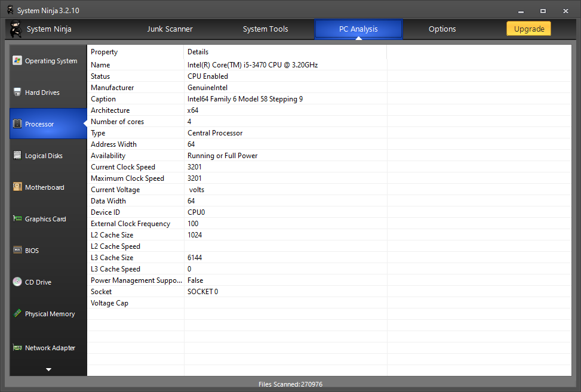The width and height of the screenshot is (581, 392).
Task: Select the Maximum Clock Speed cell
Action: click(x=136, y=178)
